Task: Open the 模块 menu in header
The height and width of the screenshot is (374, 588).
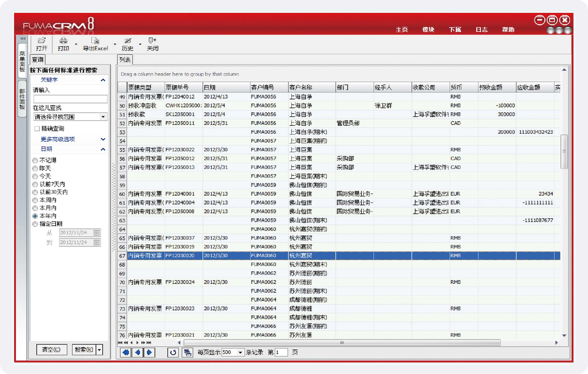Action: pyautogui.click(x=428, y=30)
